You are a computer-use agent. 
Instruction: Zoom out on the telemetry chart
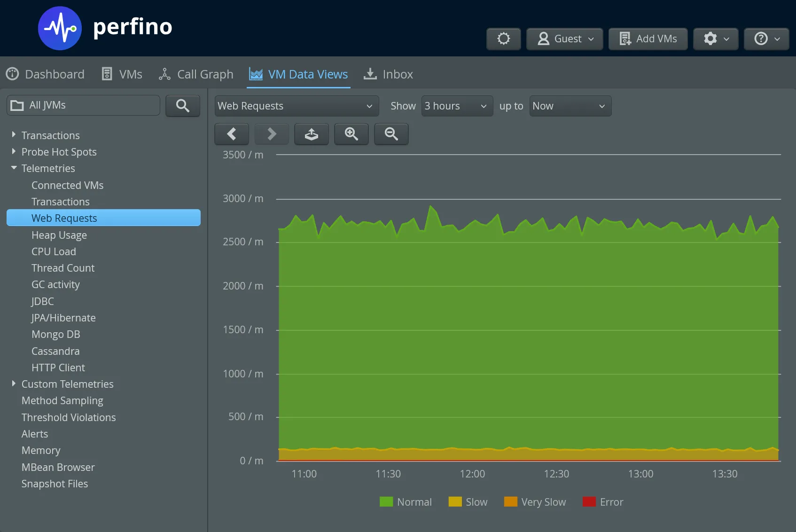point(391,134)
